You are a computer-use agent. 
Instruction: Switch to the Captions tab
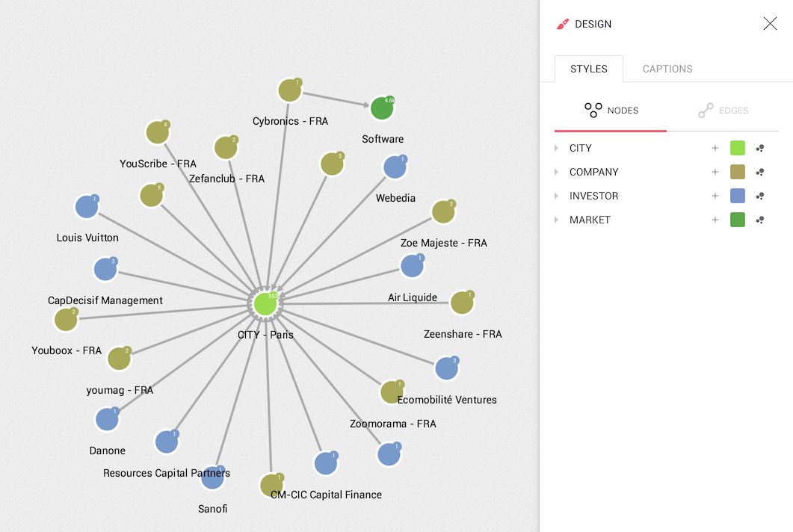coord(667,69)
